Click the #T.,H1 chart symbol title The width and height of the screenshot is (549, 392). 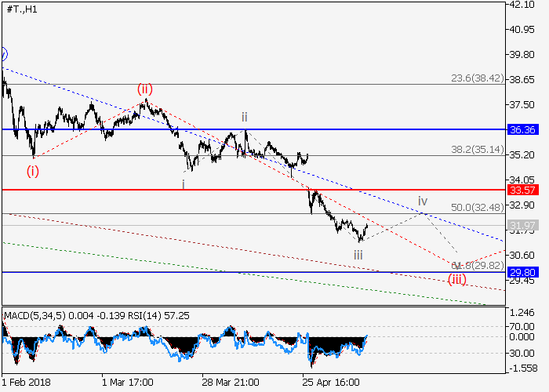21,9
